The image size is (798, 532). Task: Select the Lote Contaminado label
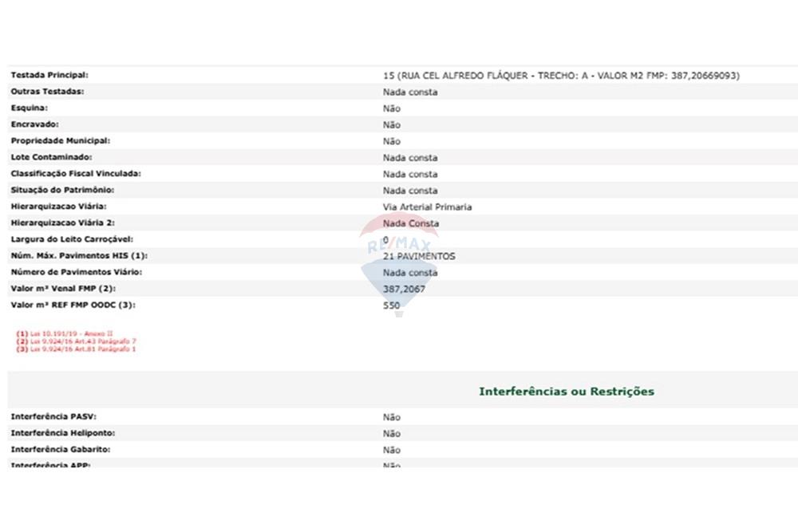(x=51, y=157)
